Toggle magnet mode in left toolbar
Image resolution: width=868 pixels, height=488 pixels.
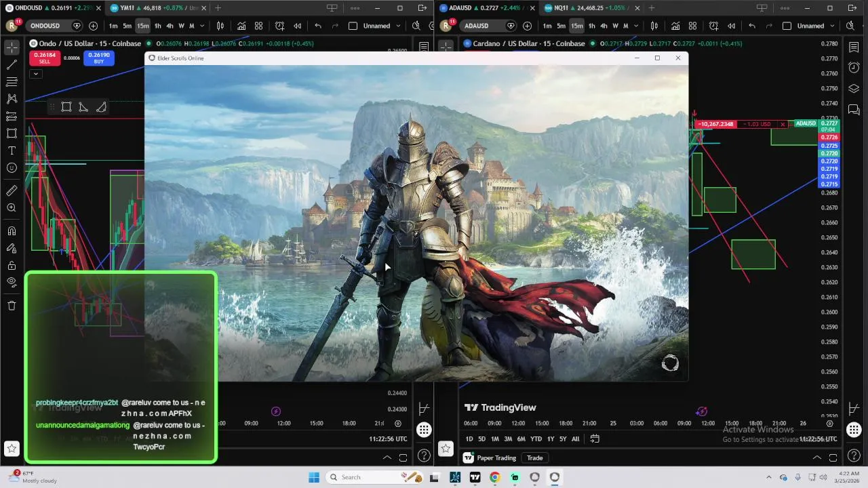coord(12,231)
